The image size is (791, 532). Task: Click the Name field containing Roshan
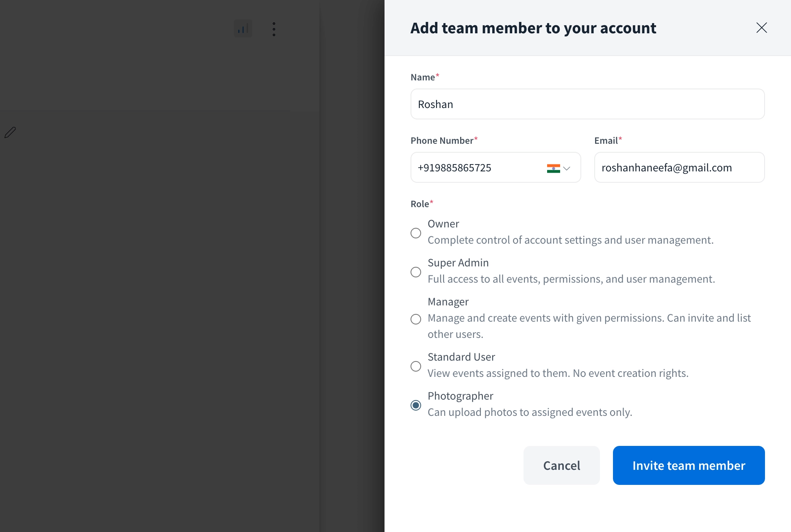point(587,104)
